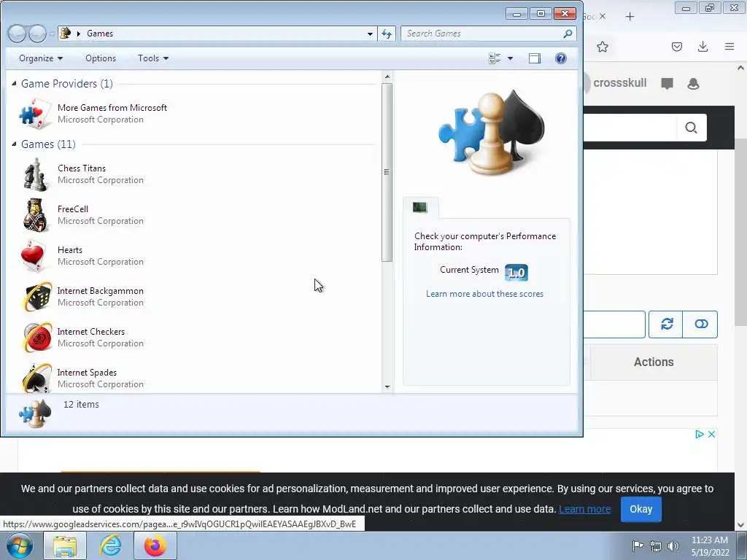Go forward in Games explorer
This screenshot has width=747, height=560.
(x=37, y=34)
